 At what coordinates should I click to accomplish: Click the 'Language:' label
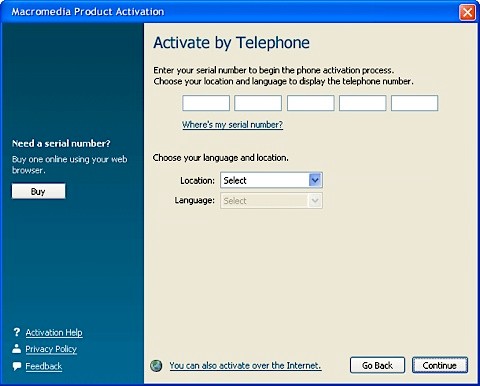point(195,200)
